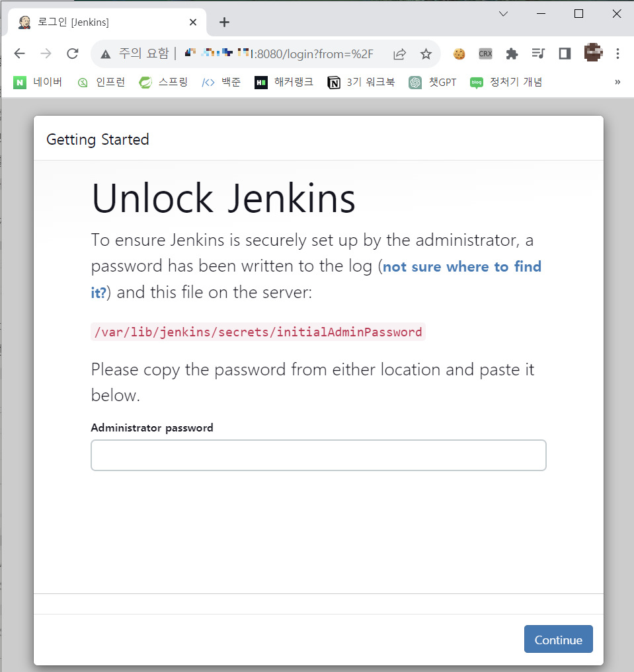Toggle the browser side panel icon
Image resolution: width=634 pixels, height=672 pixels.
565,54
